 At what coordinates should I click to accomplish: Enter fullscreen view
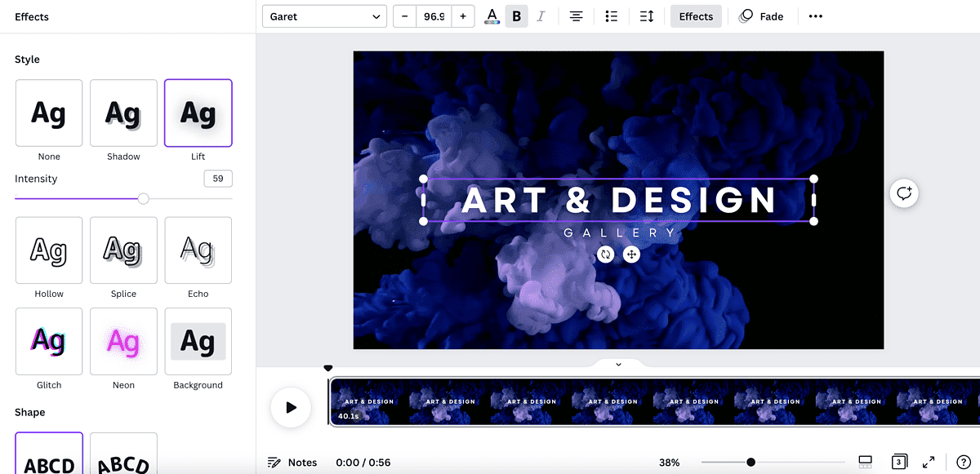[x=929, y=459]
